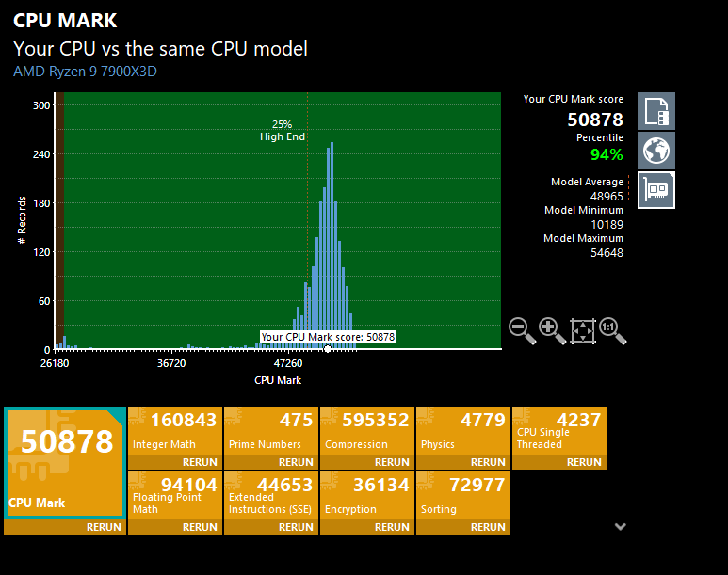Click the tallest histogram bar
Screen dimensions: 728x575
pyautogui.click(x=332, y=246)
